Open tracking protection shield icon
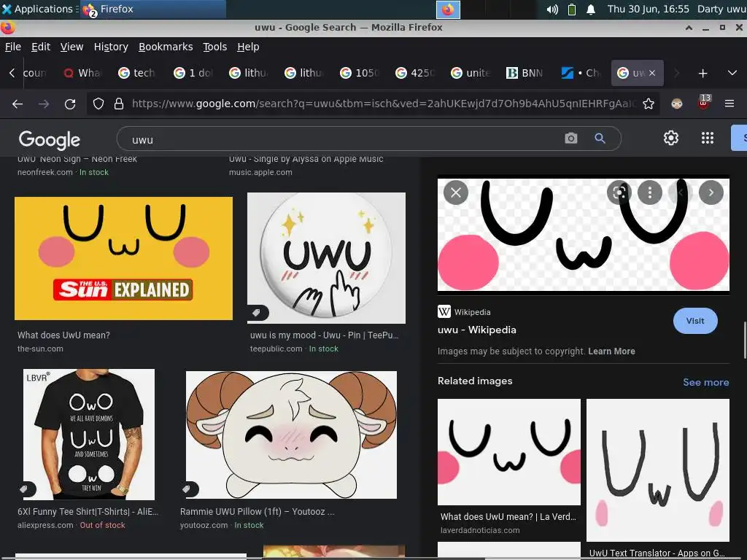 [x=98, y=104]
